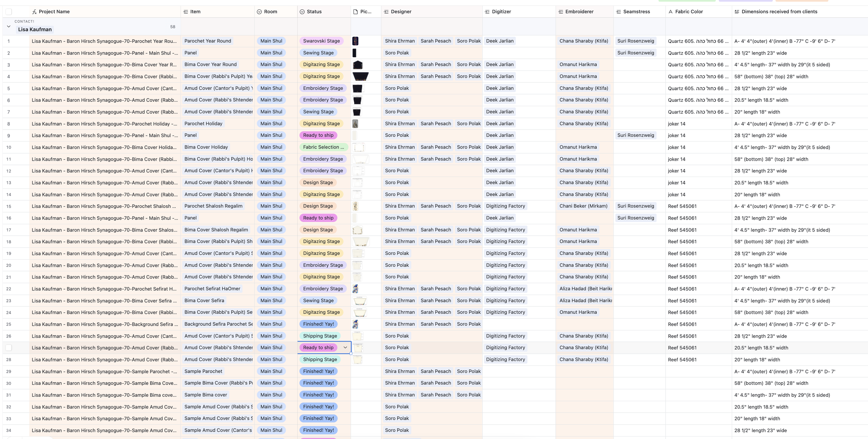Click the single-select icon in Room header
Screen dimensions: 868x439
tap(259, 12)
